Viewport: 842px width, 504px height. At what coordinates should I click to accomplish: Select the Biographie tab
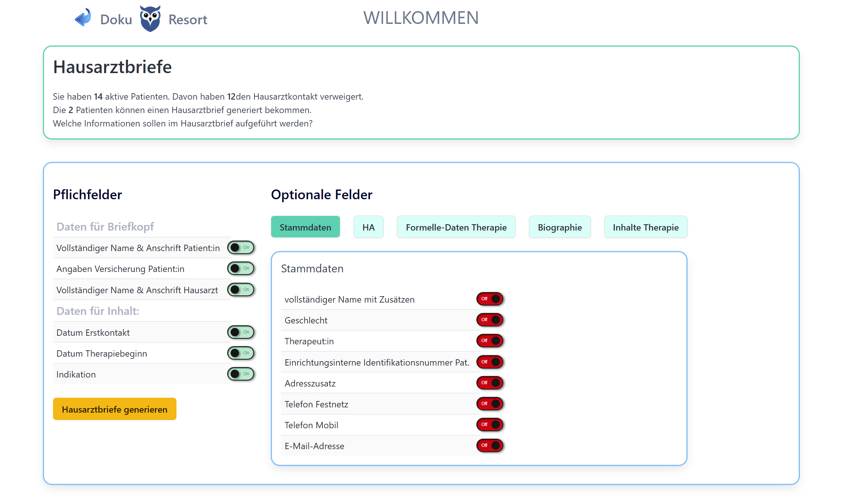(560, 227)
